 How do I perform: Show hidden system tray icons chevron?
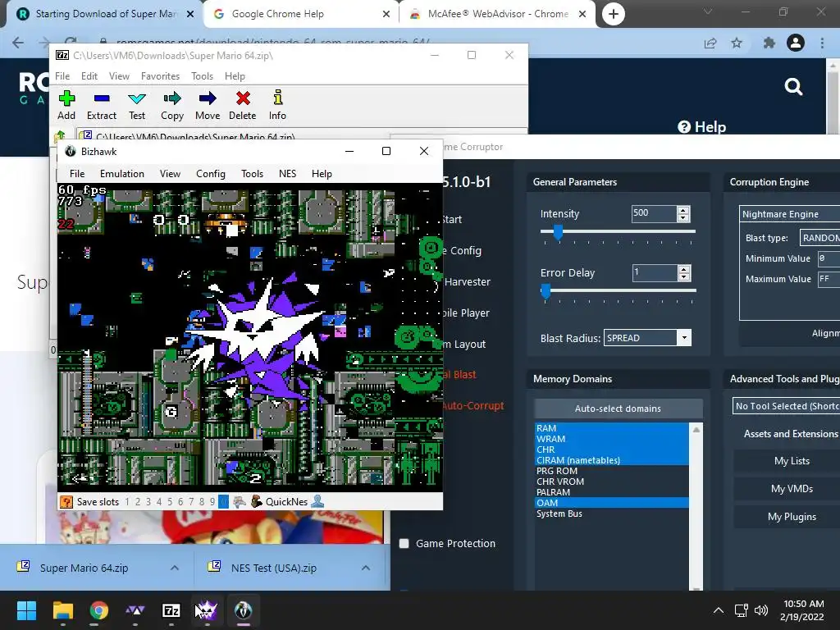coord(719,610)
